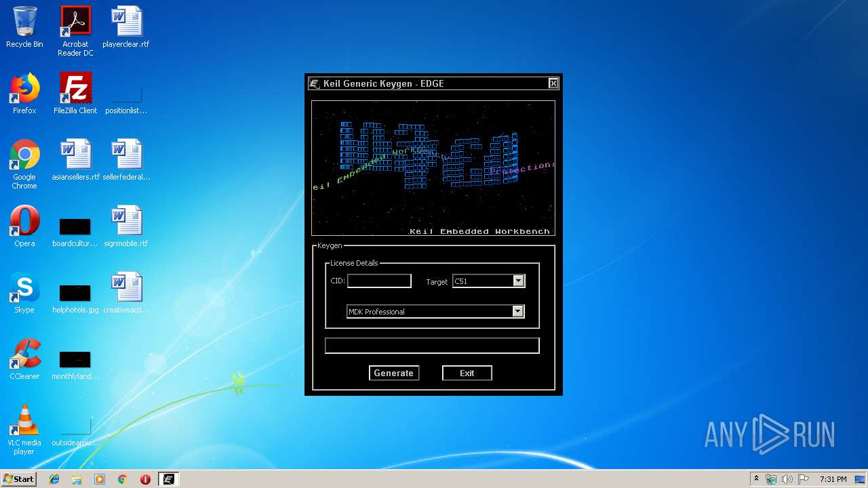Click the generated serial output field
This screenshot has height=488, width=868.
(432, 346)
